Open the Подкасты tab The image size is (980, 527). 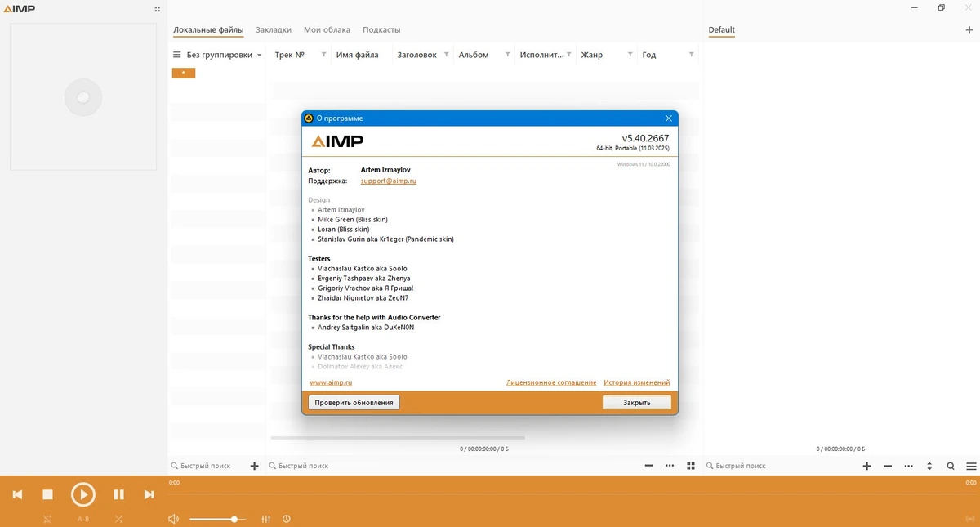click(381, 29)
